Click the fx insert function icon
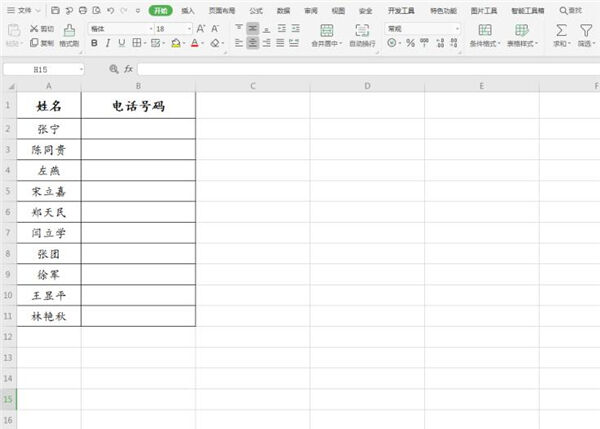Image resolution: width=600 pixels, height=429 pixels. (x=128, y=69)
